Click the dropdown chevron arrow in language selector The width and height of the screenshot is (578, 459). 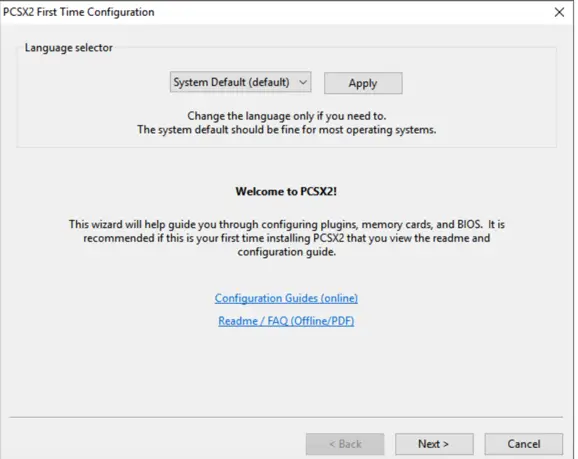pos(303,82)
